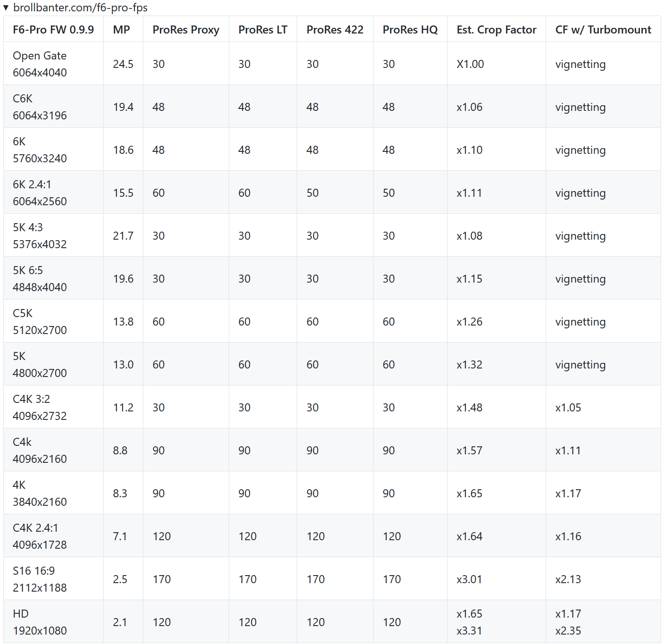Click the 5K 4:3 5376x4032 cell
The image size is (664, 644).
[40, 236]
